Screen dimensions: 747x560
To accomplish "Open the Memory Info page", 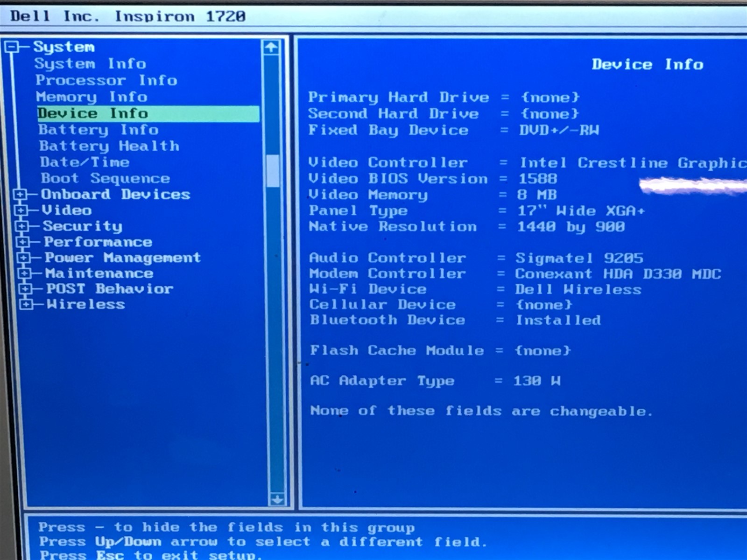I will click(x=92, y=97).
